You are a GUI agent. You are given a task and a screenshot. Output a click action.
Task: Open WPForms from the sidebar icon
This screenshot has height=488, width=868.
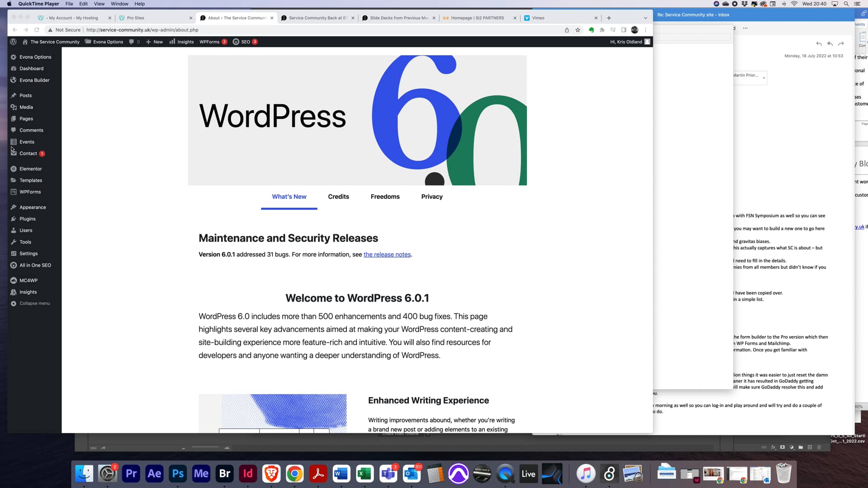point(14,192)
